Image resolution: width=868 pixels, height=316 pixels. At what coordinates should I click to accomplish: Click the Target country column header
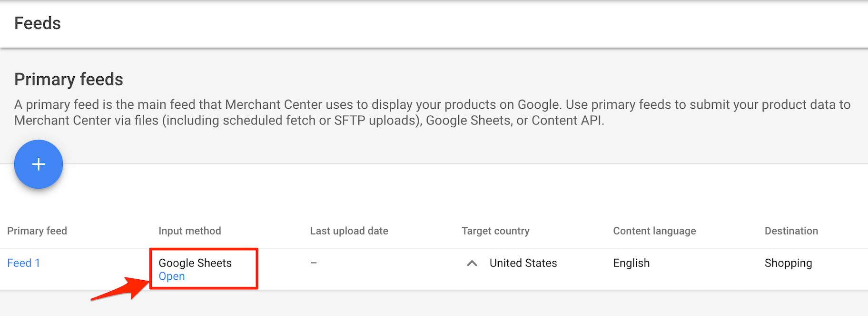click(495, 231)
